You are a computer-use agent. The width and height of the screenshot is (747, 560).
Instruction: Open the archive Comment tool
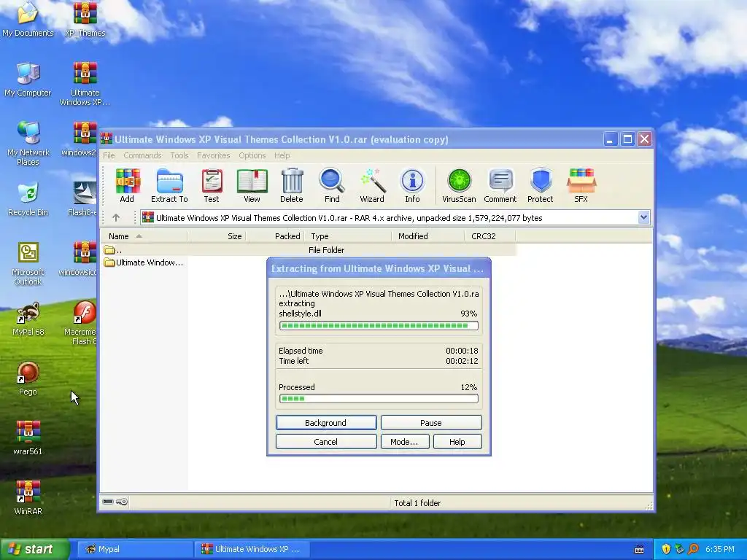coord(500,185)
